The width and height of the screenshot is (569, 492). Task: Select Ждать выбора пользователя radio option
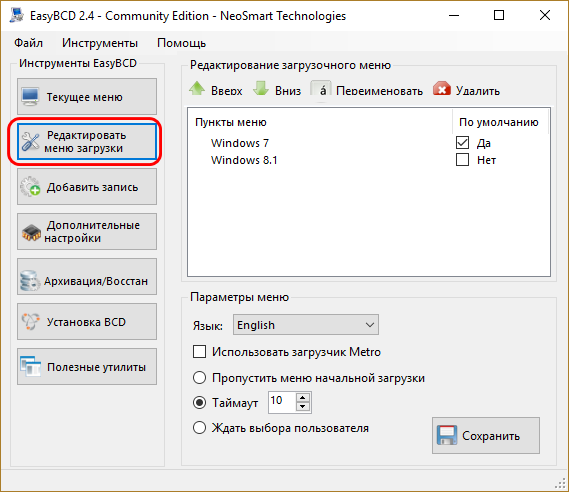pyautogui.click(x=199, y=427)
